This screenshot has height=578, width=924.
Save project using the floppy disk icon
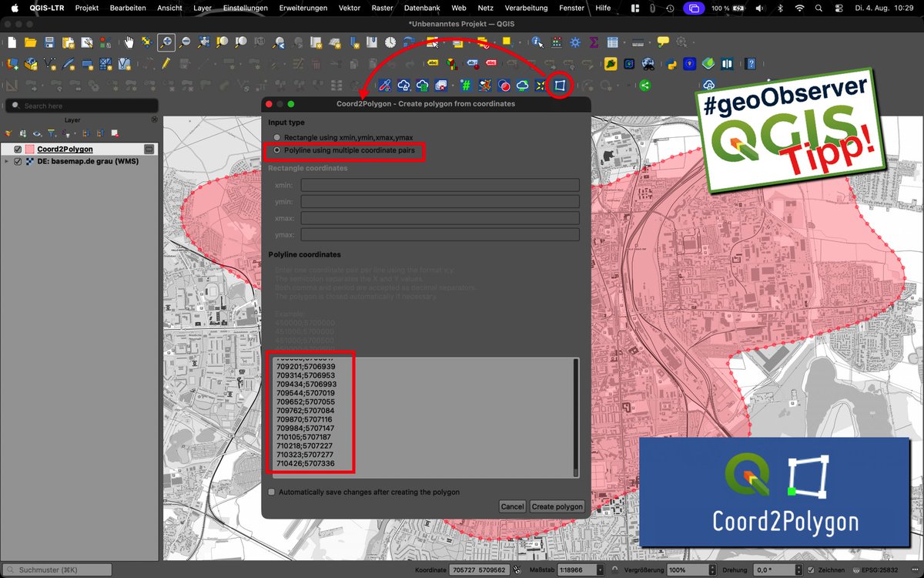(x=49, y=42)
